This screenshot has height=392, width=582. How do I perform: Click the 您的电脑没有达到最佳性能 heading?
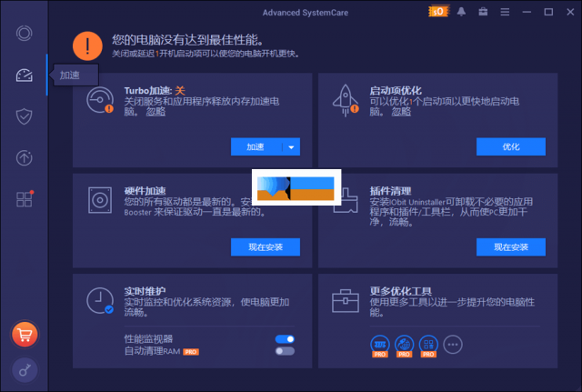188,40
